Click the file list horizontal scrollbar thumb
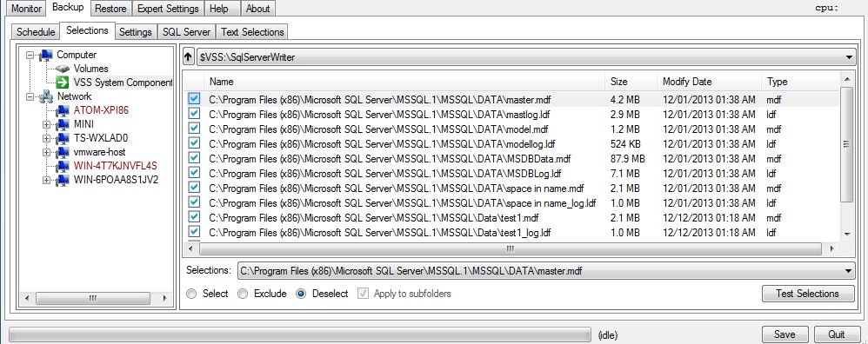 (x=510, y=249)
